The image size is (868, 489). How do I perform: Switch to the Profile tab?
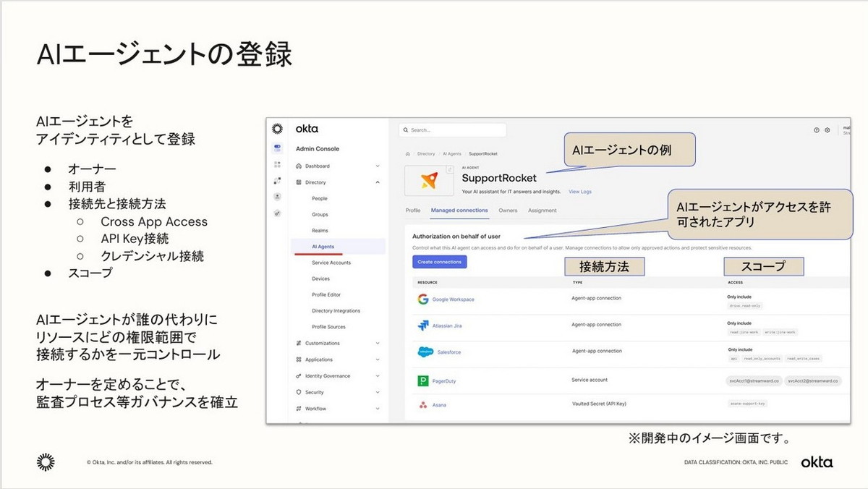coord(413,211)
